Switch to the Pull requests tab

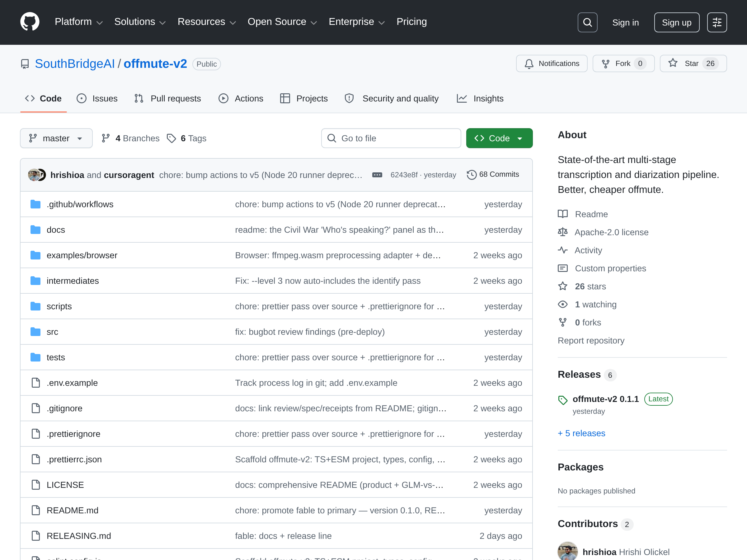(167, 99)
